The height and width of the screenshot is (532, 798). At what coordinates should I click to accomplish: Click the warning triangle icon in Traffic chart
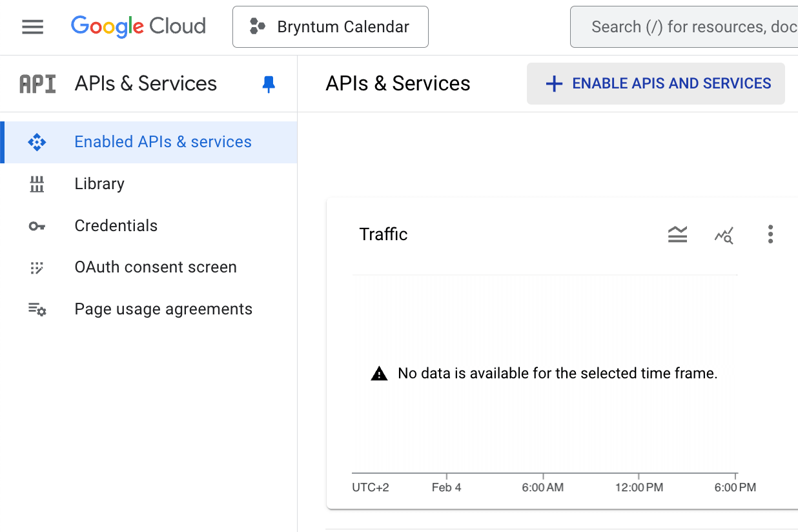coord(379,373)
